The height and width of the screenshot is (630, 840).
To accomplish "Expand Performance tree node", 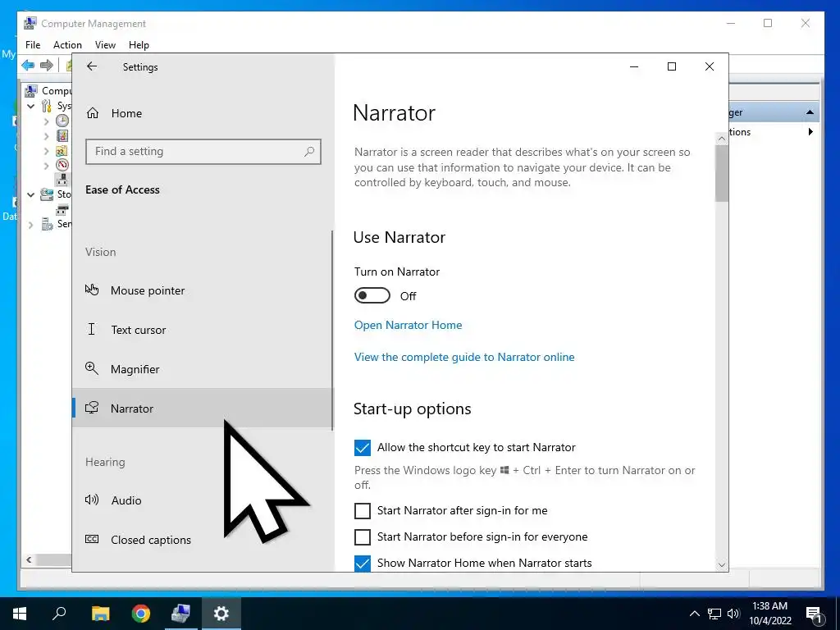I will coord(46,166).
